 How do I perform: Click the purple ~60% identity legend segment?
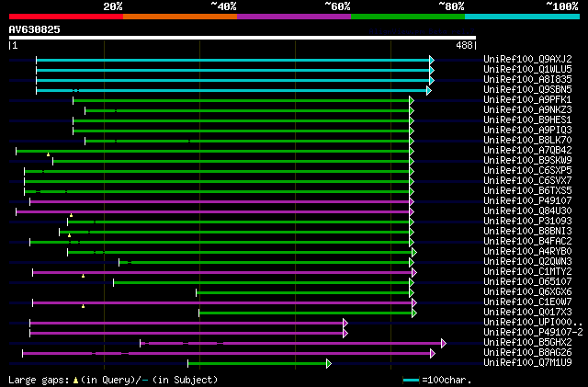click(x=294, y=17)
